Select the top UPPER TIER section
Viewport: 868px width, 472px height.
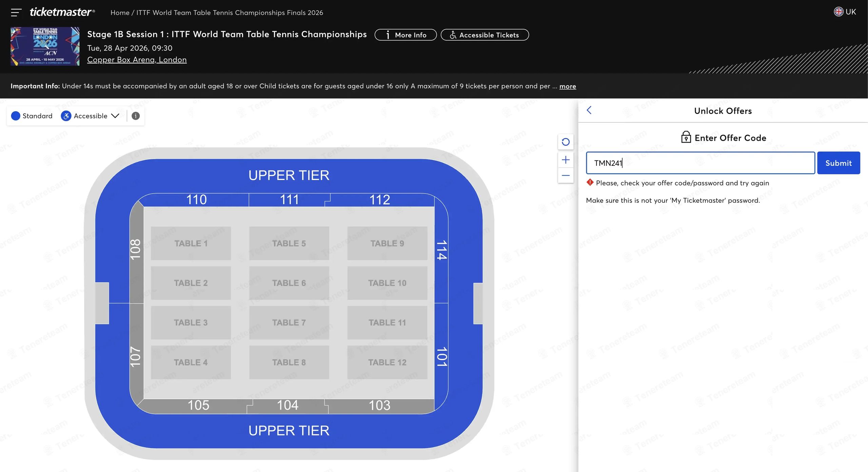tap(289, 176)
